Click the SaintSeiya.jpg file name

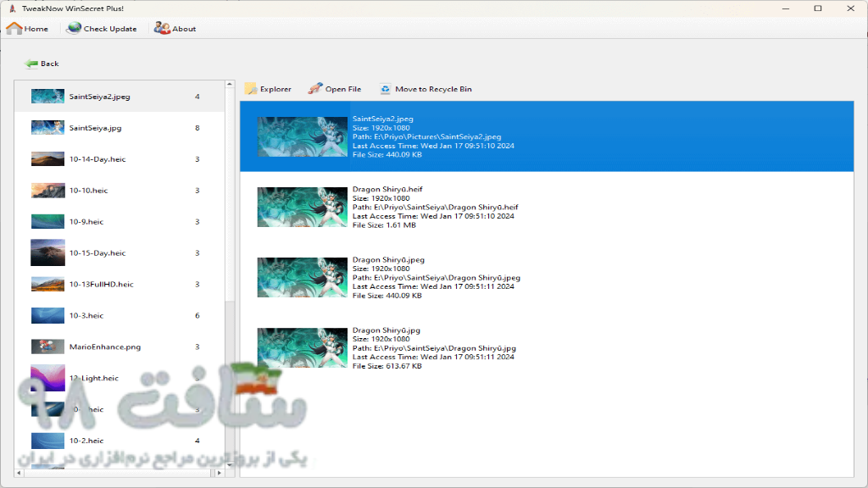coord(95,128)
